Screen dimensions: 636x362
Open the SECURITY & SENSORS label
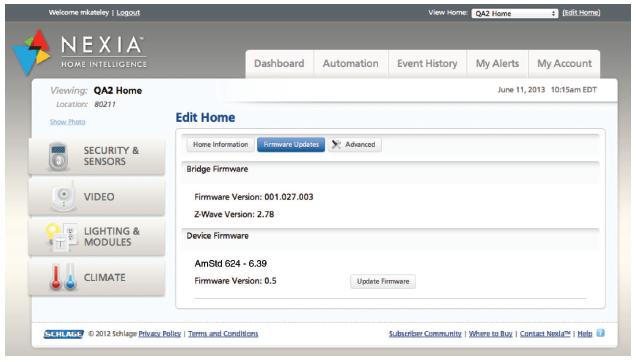(x=111, y=156)
